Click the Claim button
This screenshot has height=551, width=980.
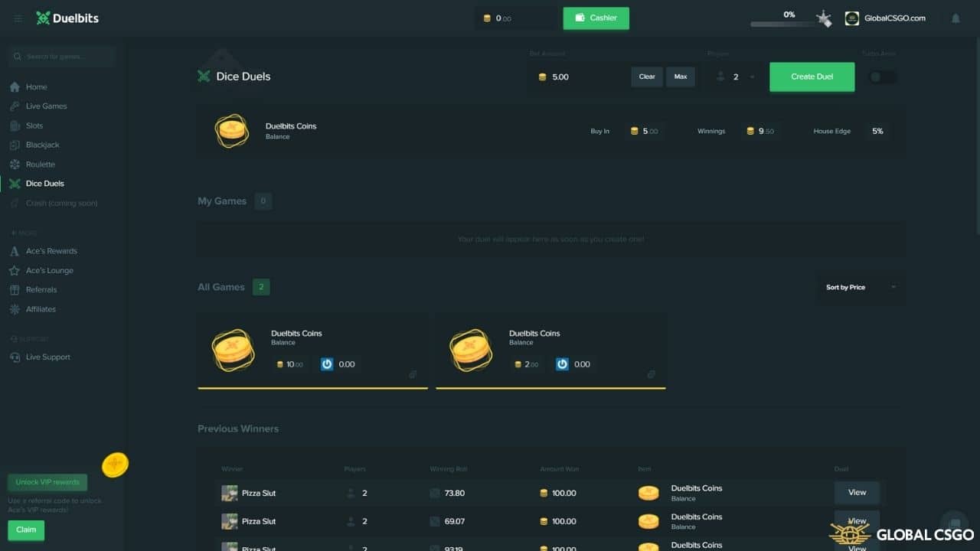click(x=26, y=530)
